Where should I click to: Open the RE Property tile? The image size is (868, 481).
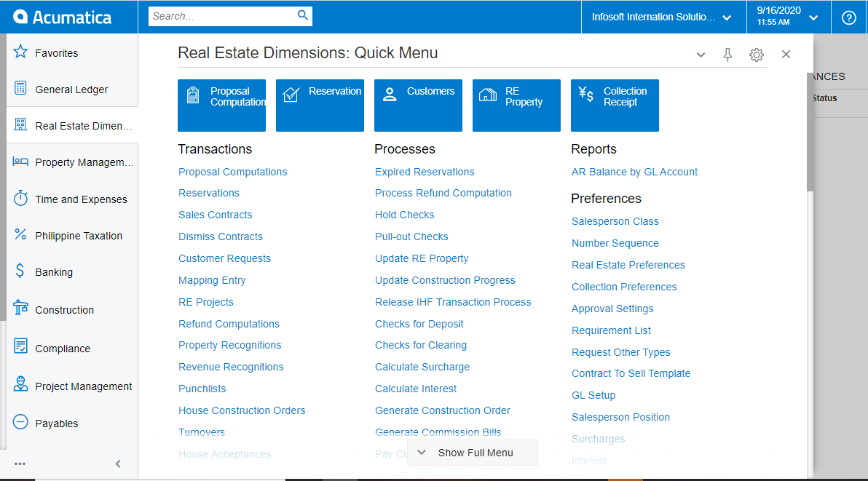(x=516, y=105)
